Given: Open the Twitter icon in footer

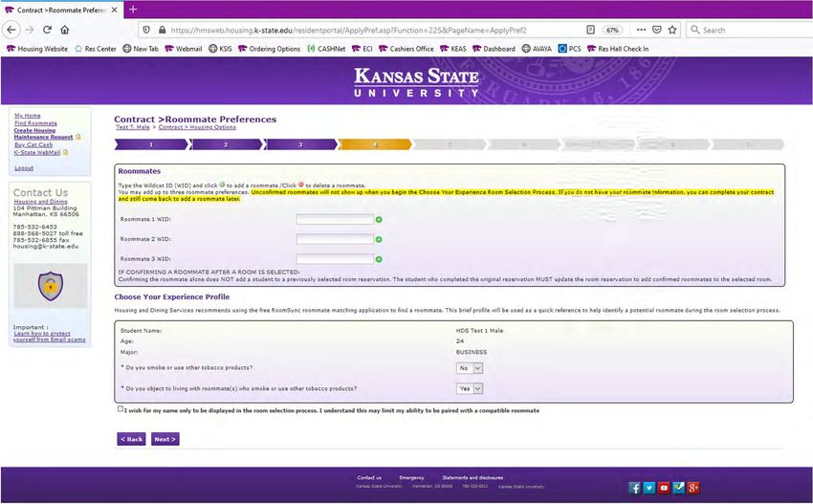Looking at the screenshot, I should (x=649, y=488).
